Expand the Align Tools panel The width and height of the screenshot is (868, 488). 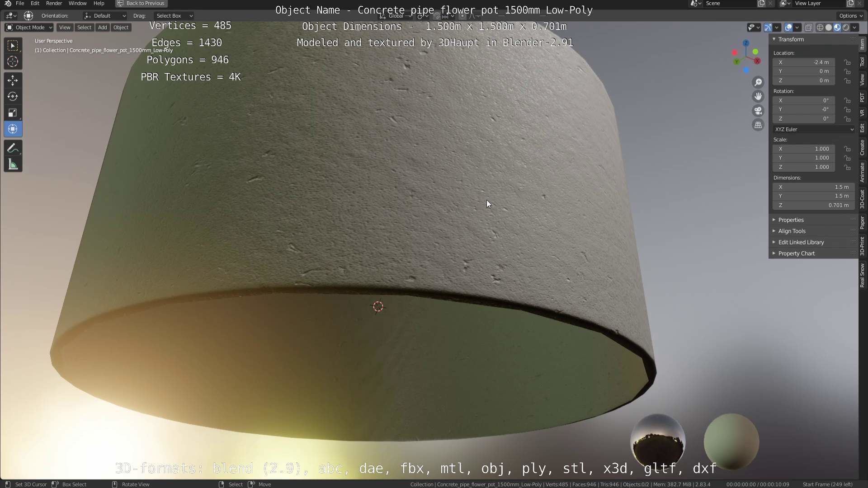pyautogui.click(x=792, y=231)
